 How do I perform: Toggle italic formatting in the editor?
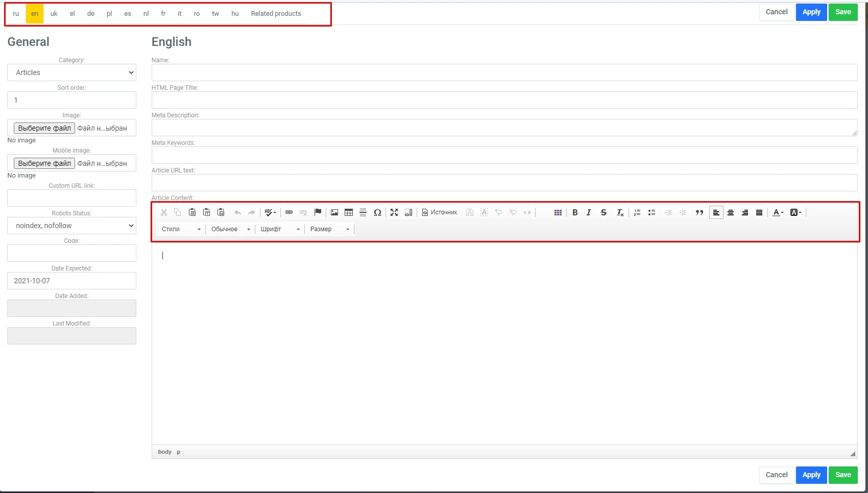point(588,212)
